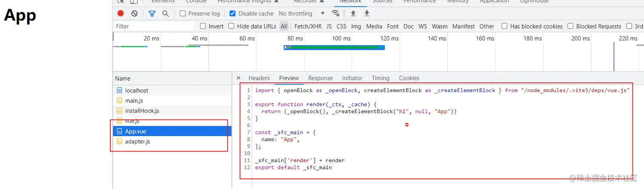Toggle the filter funnel icon
The width and height of the screenshot is (644, 189).
pyautogui.click(x=152, y=14)
